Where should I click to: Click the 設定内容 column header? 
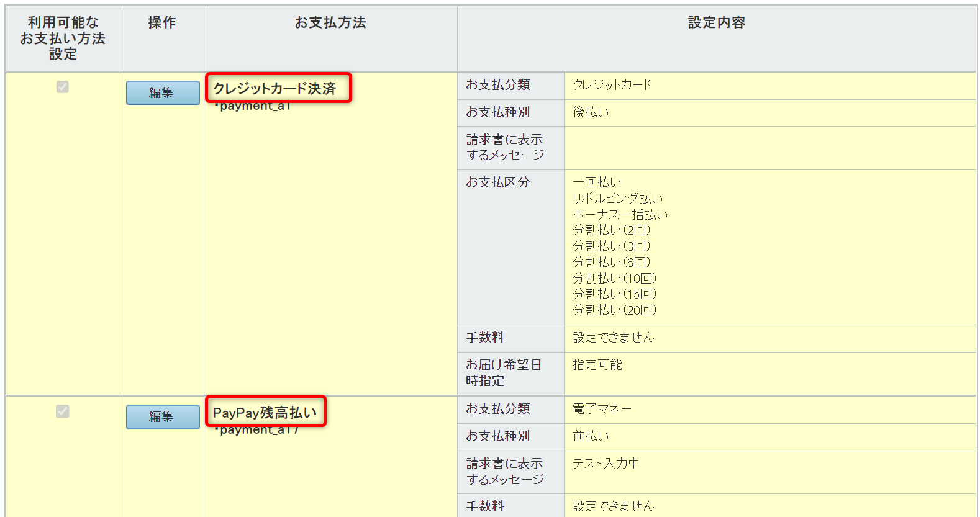coord(716,23)
